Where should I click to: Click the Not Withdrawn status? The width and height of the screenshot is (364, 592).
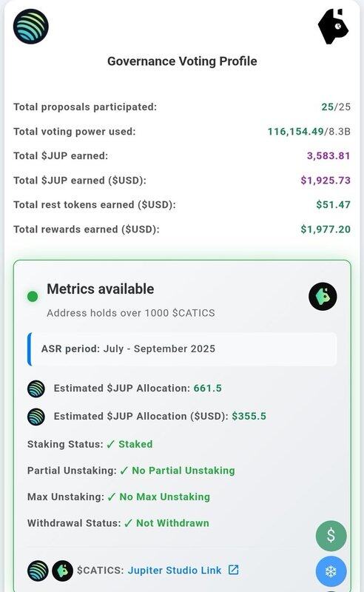(166, 523)
